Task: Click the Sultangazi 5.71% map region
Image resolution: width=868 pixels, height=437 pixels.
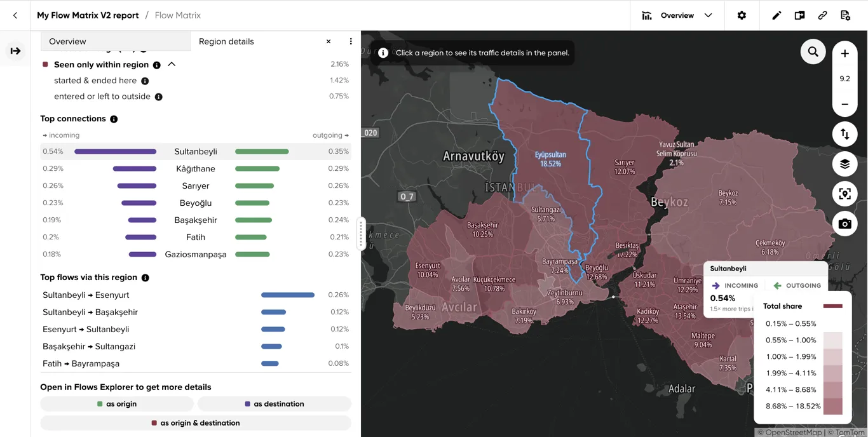Action: click(546, 214)
